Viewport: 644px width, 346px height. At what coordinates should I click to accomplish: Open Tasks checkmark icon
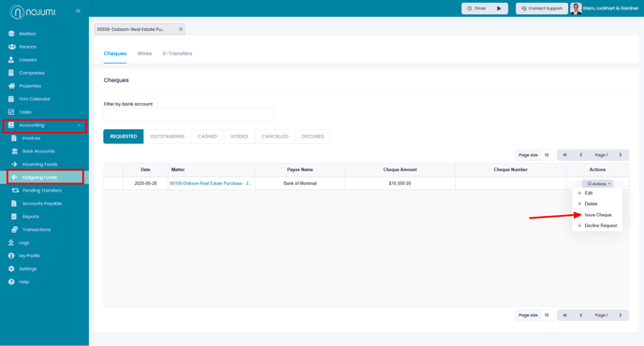pyautogui.click(x=11, y=112)
